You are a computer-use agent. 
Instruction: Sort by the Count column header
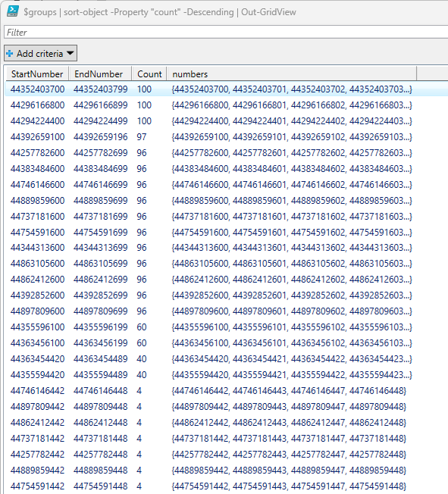coord(149,74)
